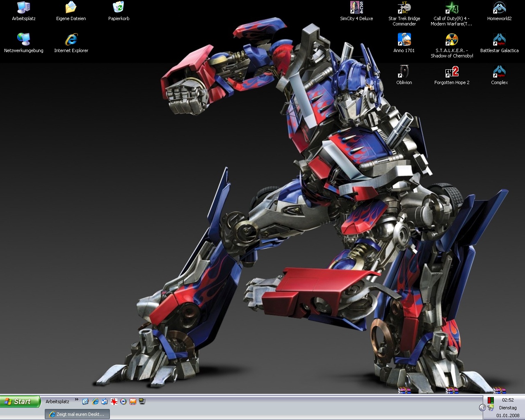Launch Windows Media Player from quick launch
The image size is (525, 420).
coord(123,402)
